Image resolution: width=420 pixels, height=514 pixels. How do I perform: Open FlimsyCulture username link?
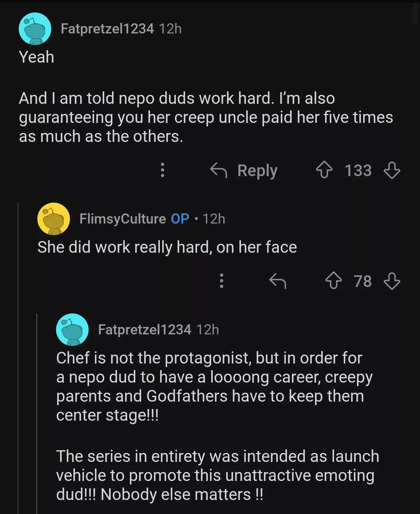[122, 219]
